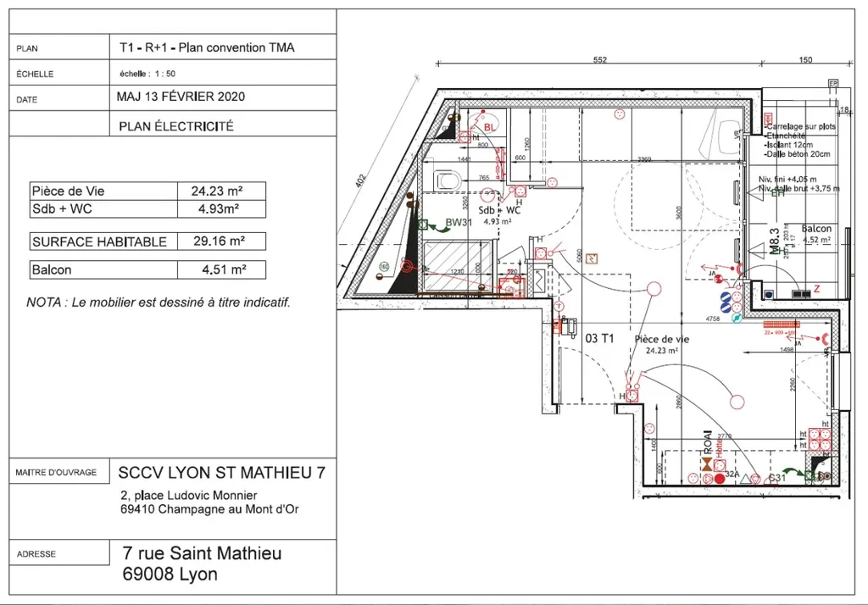Click the Pièce de Vie table cell

[103, 191]
